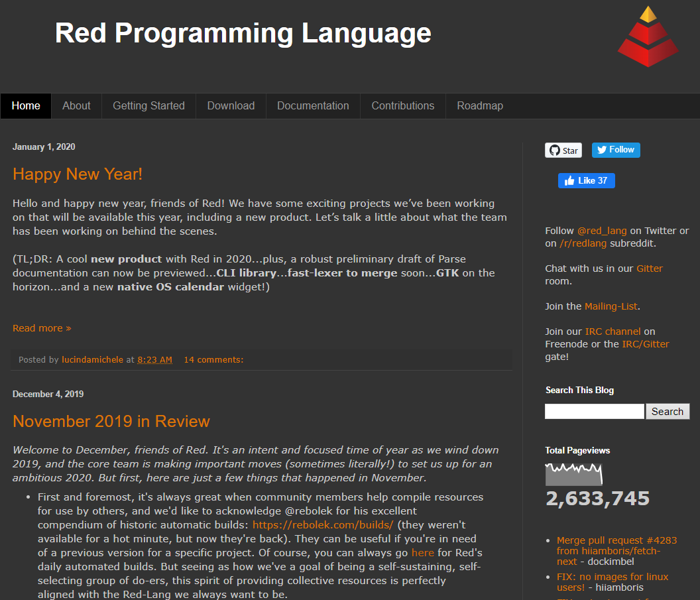
Task: Click inside the blog search field
Action: click(594, 411)
